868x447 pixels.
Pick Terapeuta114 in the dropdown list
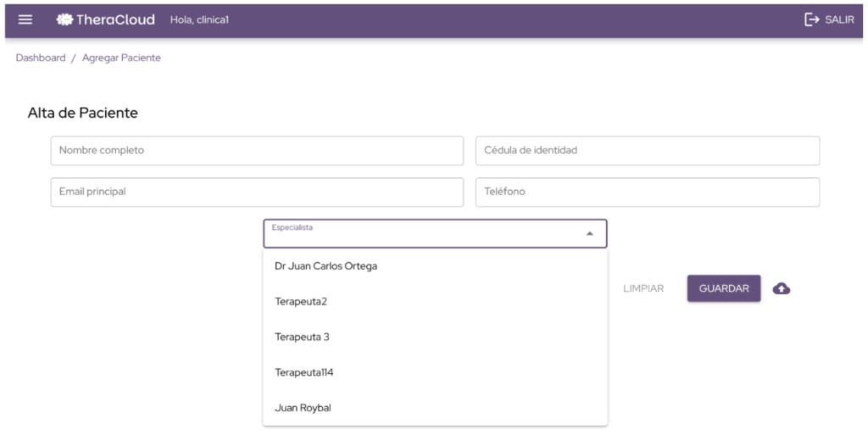[x=304, y=372]
